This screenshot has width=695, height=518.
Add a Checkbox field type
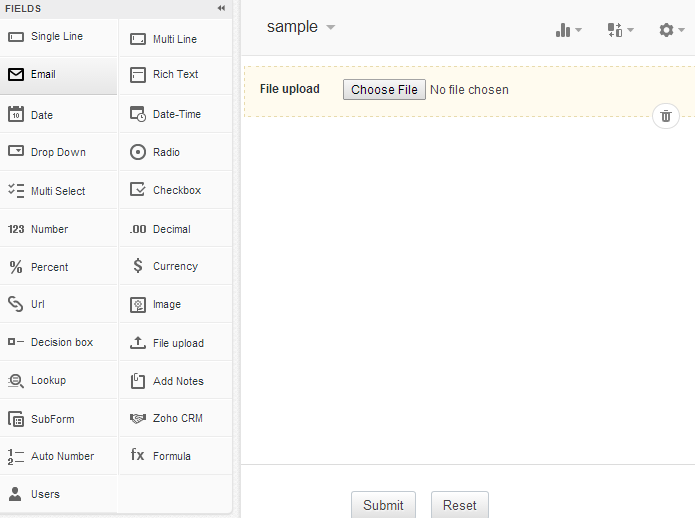[x=176, y=190]
